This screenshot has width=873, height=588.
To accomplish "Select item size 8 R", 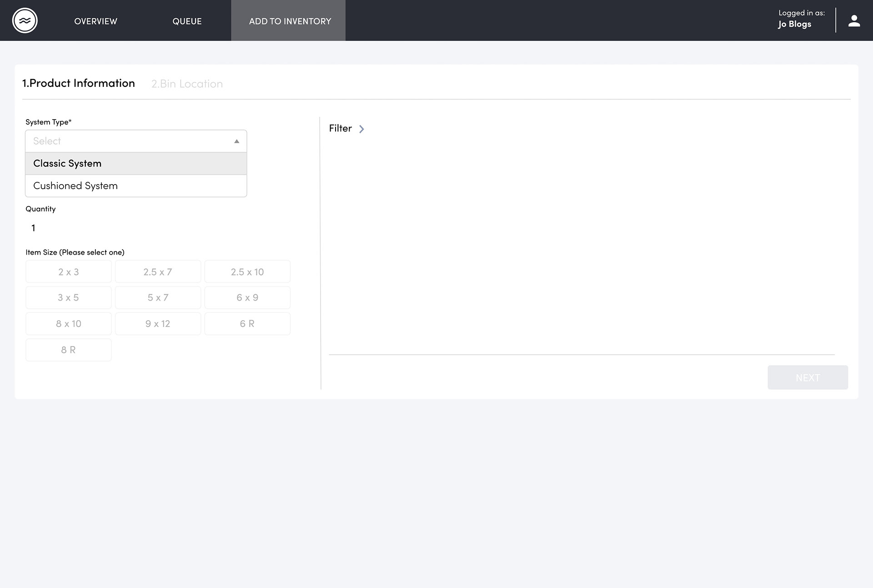I will tap(69, 350).
